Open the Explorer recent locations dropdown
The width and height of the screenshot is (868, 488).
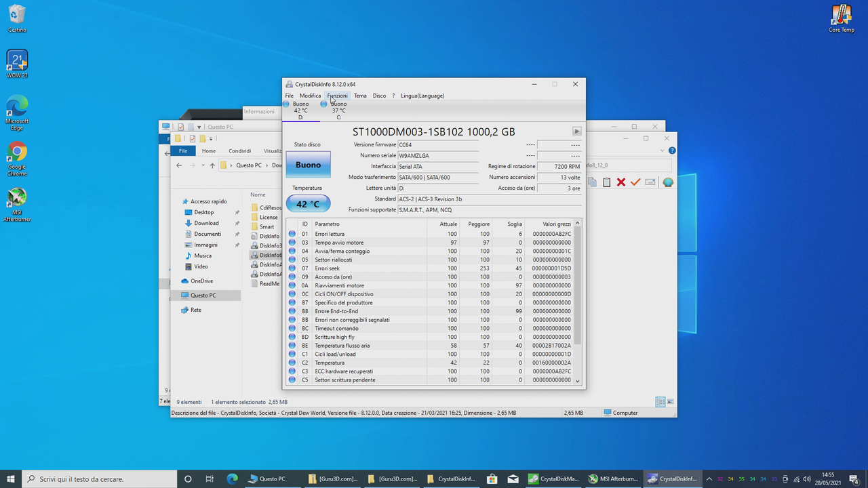pos(201,165)
